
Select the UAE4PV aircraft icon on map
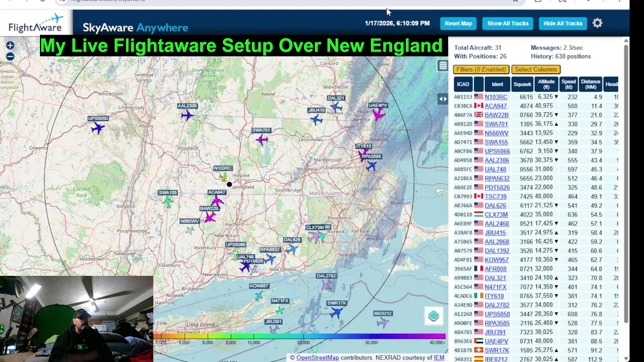tap(379, 115)
